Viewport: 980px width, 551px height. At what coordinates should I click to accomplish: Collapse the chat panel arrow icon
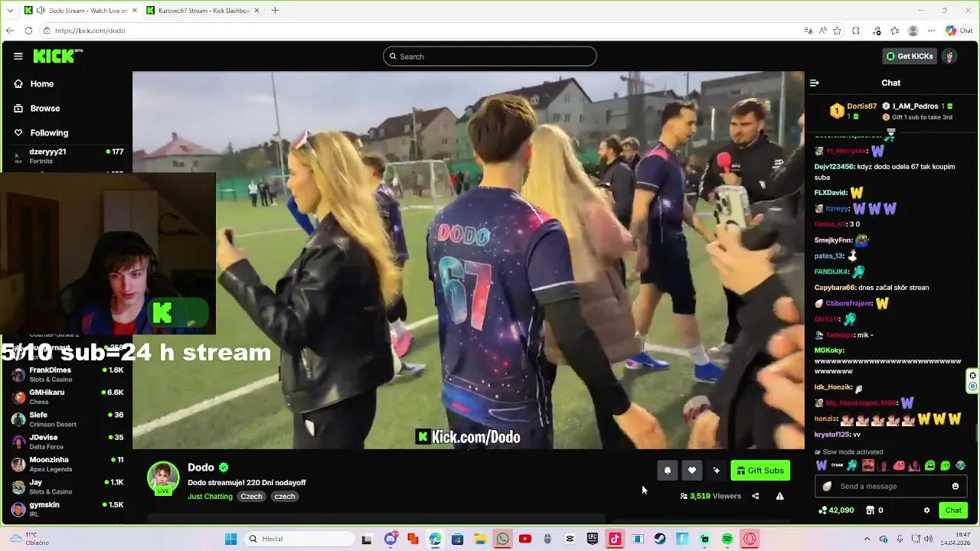[x=815, y=83]
